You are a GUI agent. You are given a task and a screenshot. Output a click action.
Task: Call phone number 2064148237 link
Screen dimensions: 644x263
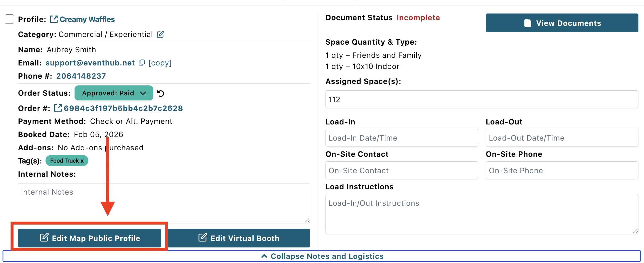(x=81, y=76)
